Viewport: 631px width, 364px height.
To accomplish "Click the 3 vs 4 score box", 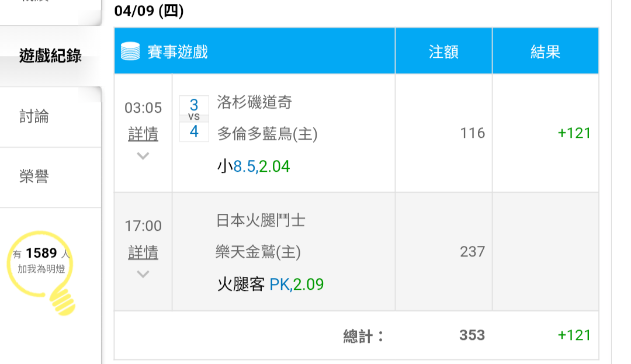I will [194, 119].
